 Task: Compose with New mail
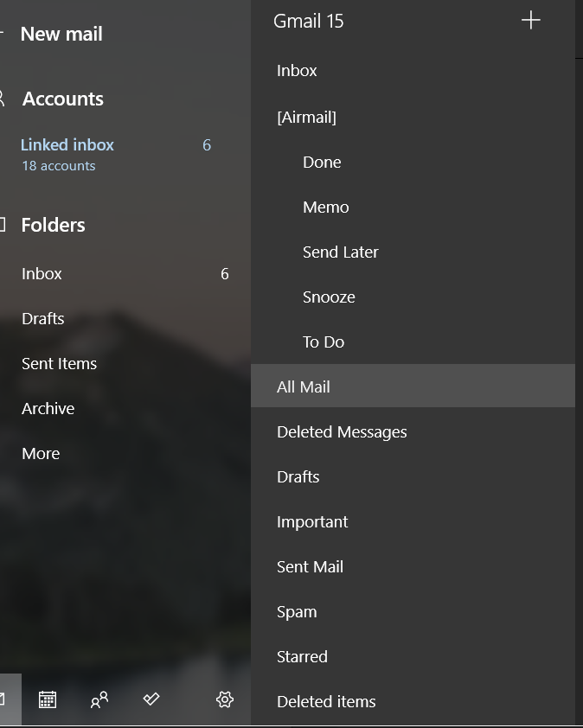61,34
